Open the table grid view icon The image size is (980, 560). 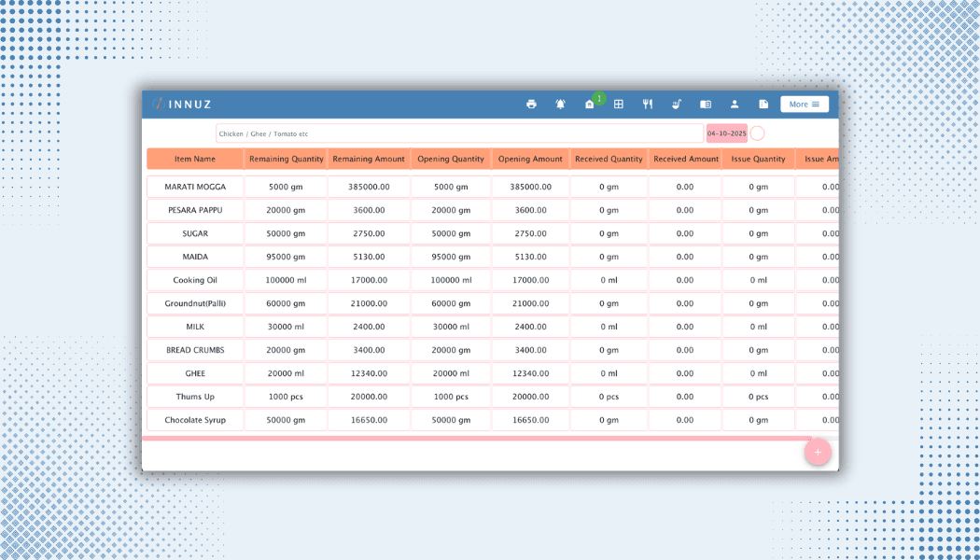pos(618,105)
